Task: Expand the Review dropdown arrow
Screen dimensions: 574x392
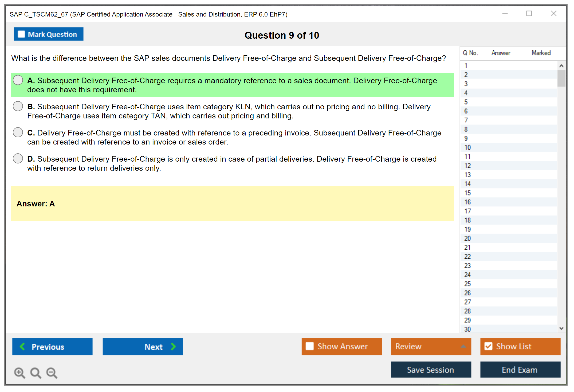Action: 463,346
